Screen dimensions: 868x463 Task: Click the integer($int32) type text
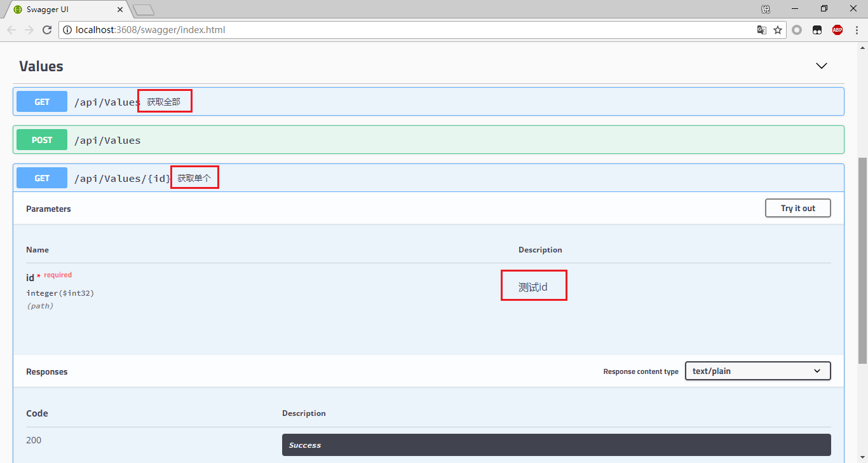(x=60, y=293)
